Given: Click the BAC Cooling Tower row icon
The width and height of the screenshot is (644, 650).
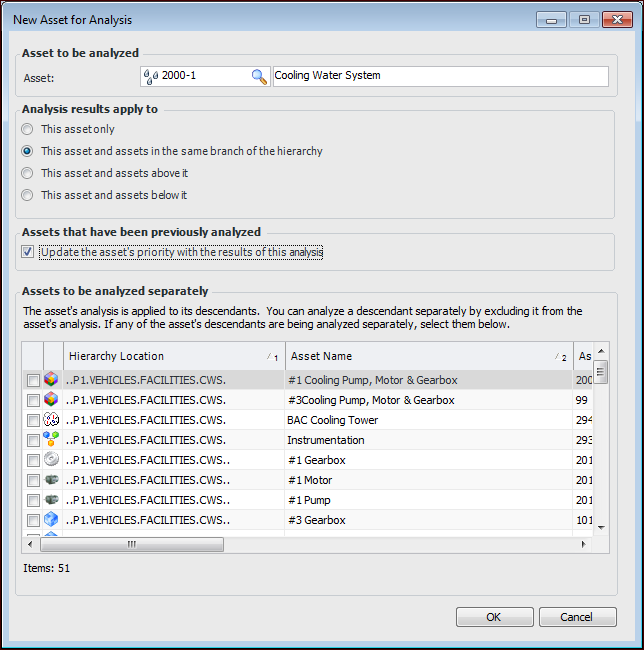Looking at the screenshot, I should [x=52, y=420].
